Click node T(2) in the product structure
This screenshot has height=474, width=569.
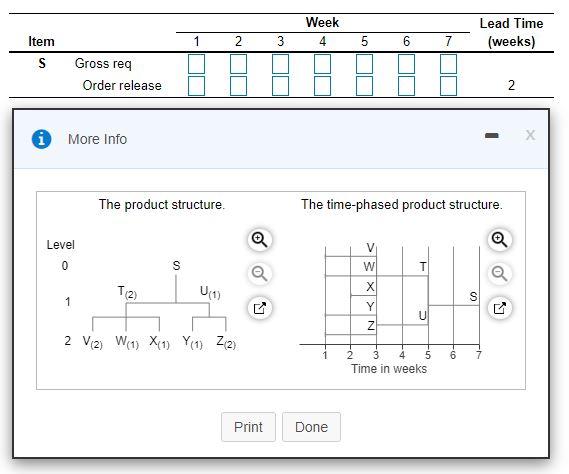point(127,292)
